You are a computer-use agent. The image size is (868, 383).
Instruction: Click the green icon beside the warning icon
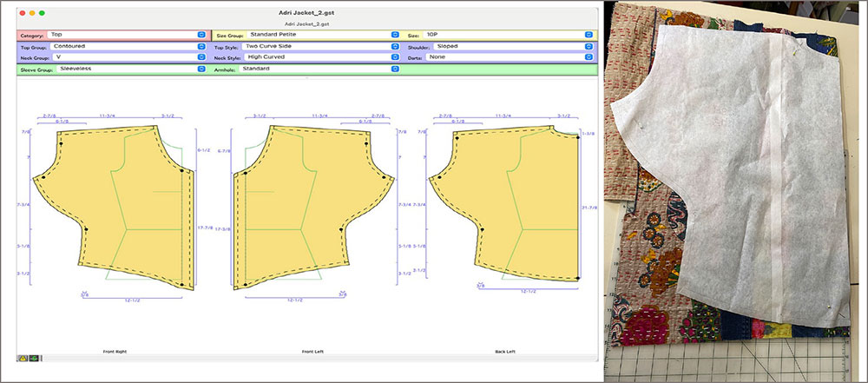[34, 358]
